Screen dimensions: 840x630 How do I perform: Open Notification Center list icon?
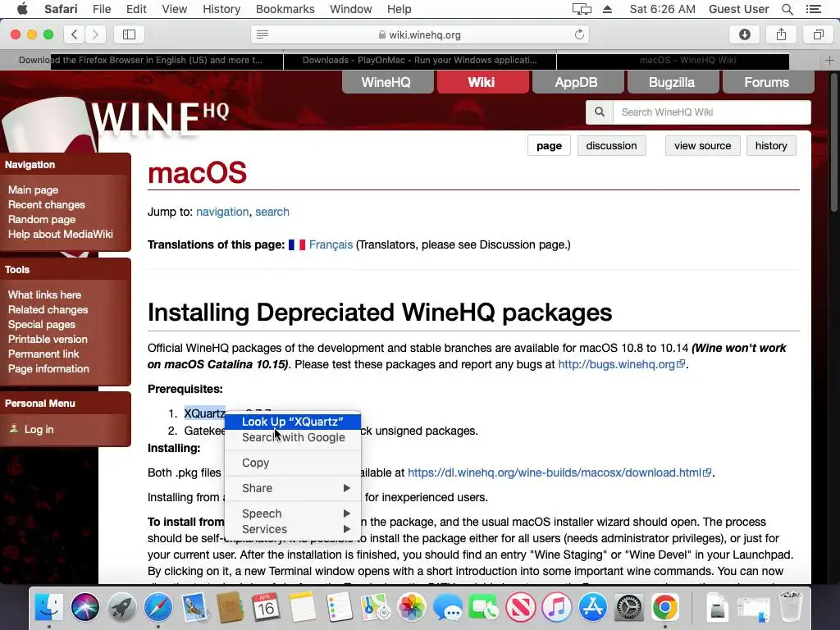point(814,9)
